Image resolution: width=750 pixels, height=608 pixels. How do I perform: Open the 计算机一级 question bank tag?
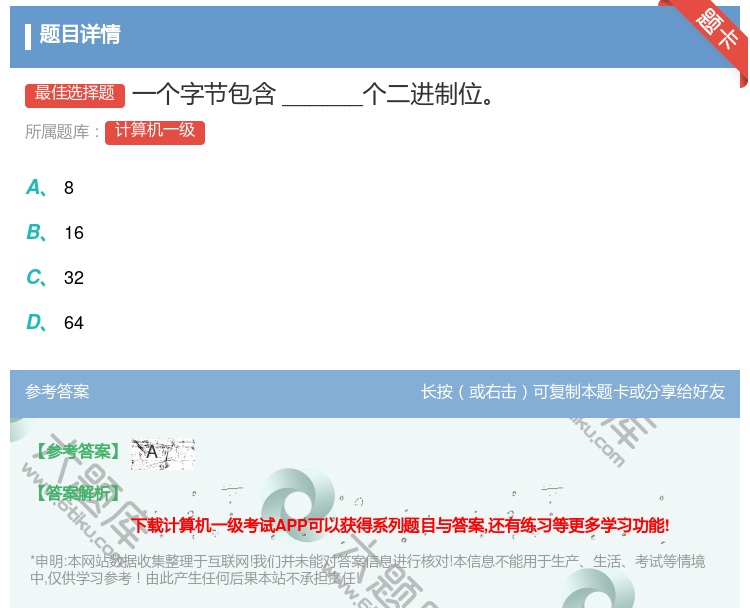[155, 133]
